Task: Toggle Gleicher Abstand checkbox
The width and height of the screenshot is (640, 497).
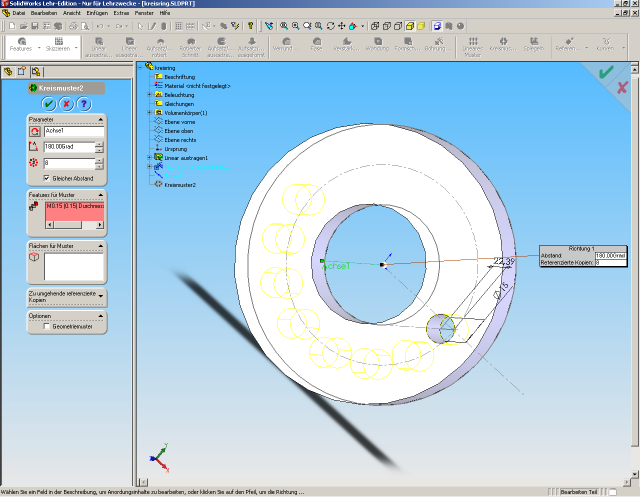Action: point(46,178)
